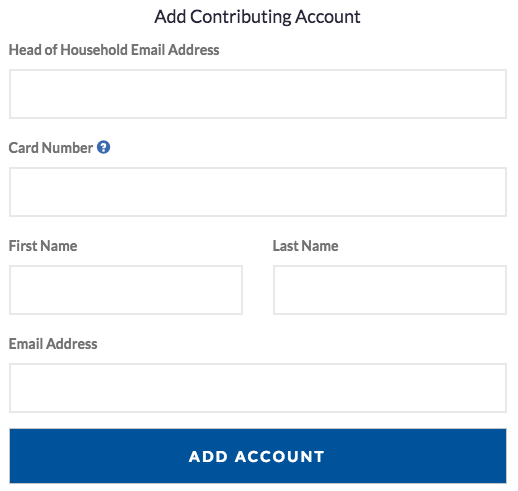Click the Card Number label text

click(x=51, y=148)
